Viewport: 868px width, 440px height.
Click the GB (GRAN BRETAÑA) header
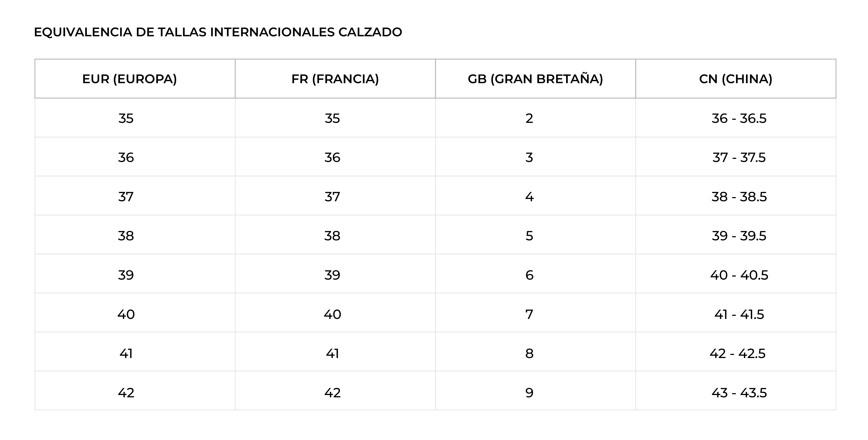[535, 79]
